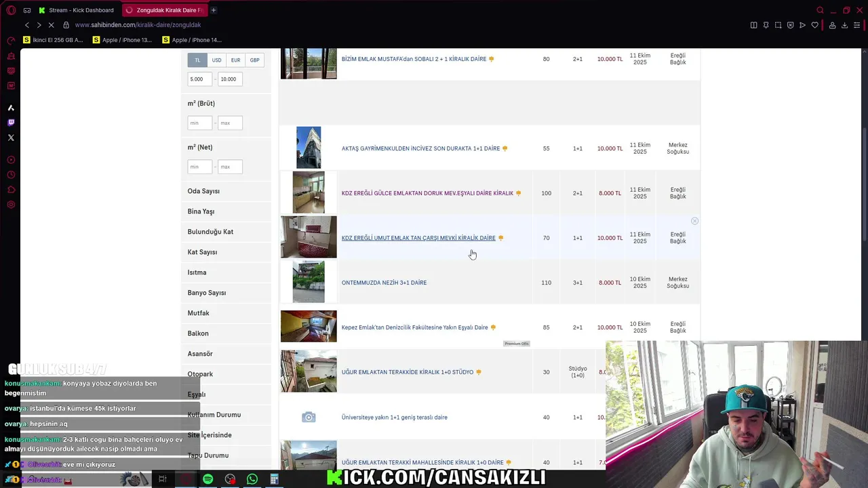Open sidebar settings gear icon
Screen dimensions: 868x488
click(11, 205)
